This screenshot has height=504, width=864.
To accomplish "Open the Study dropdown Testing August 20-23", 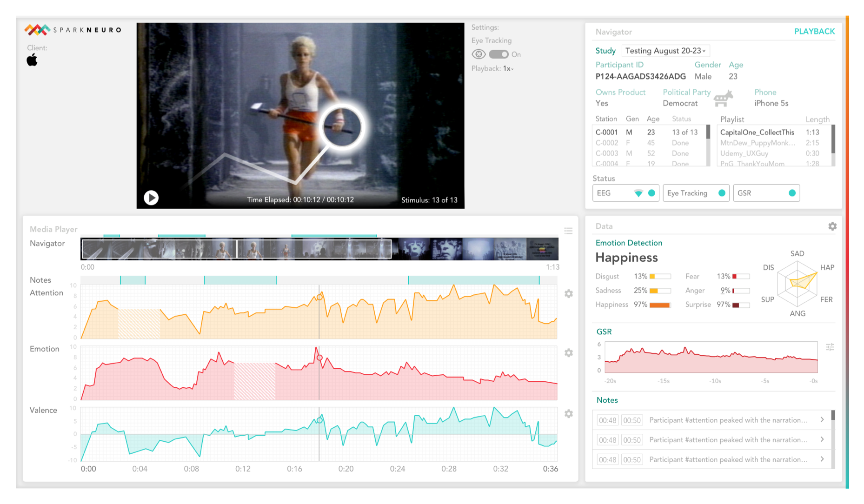I will pyautogui.click(x=665, y=51).
